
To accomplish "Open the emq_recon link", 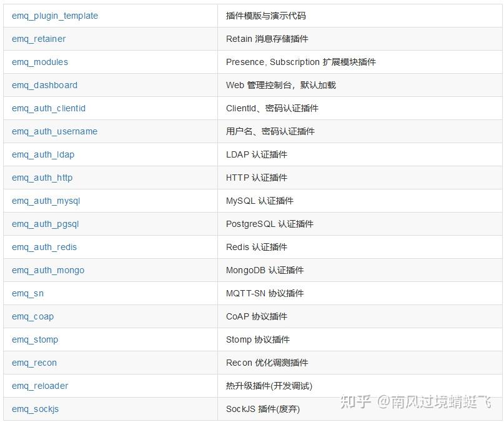I will (x=34, y=363).
